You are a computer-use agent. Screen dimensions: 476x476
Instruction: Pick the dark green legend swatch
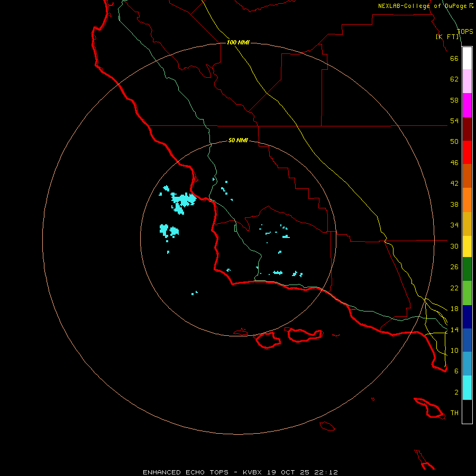point(467,269)
